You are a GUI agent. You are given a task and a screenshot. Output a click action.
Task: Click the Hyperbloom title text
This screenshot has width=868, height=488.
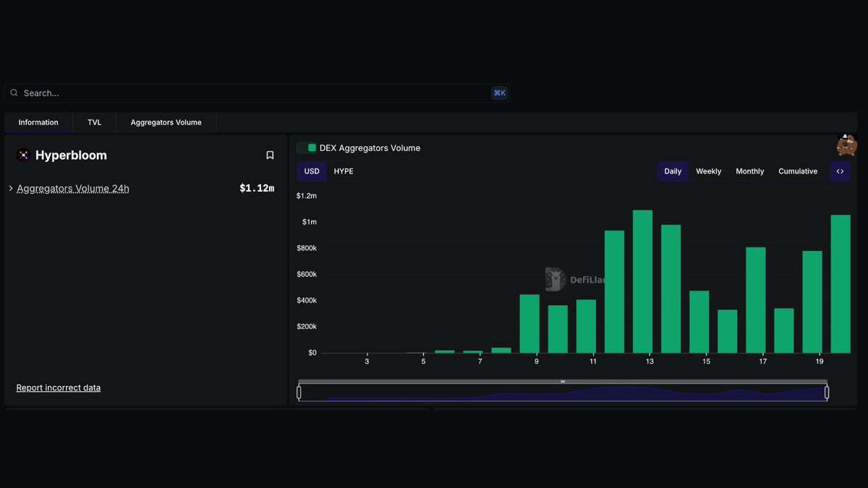[71, 155]
